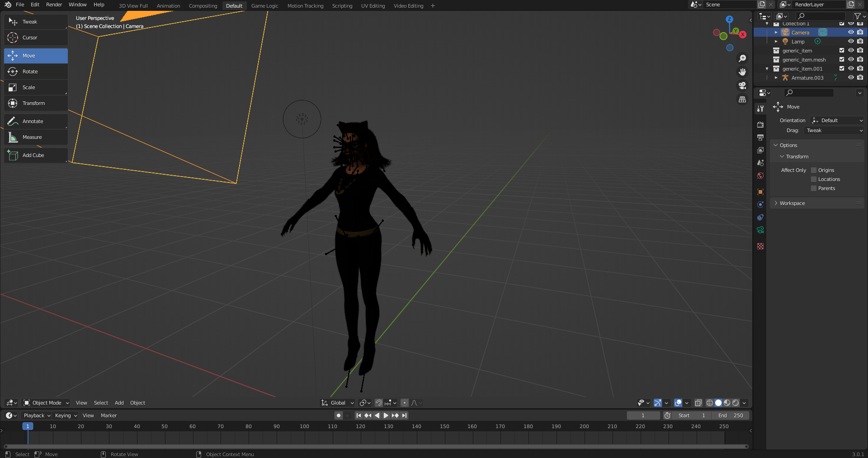Click the Blender logo menu
Screen dimensions: 868x458
tap(8, 5)
